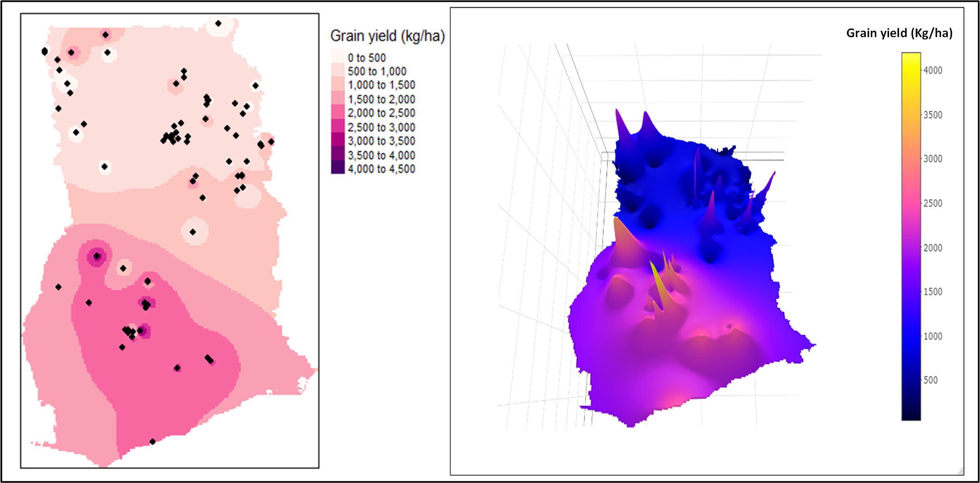
Task: Click the southernmost sample point on the map
Action: [x=153, y=441]
